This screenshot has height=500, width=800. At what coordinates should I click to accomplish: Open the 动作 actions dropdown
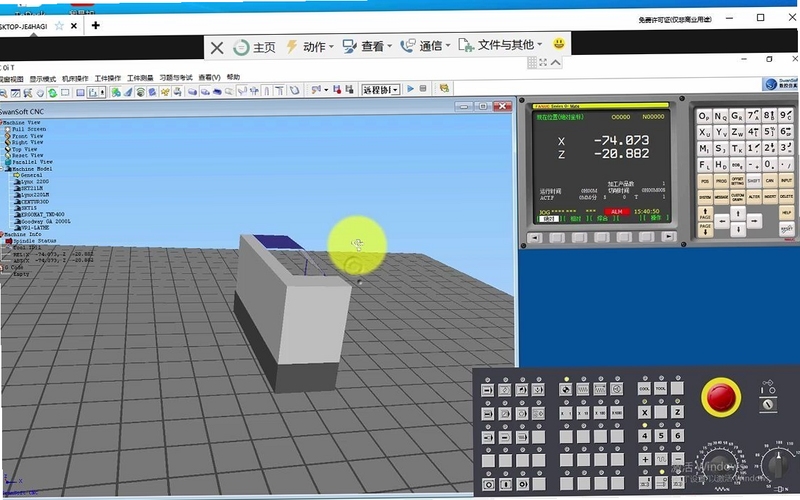click(310, 47)
